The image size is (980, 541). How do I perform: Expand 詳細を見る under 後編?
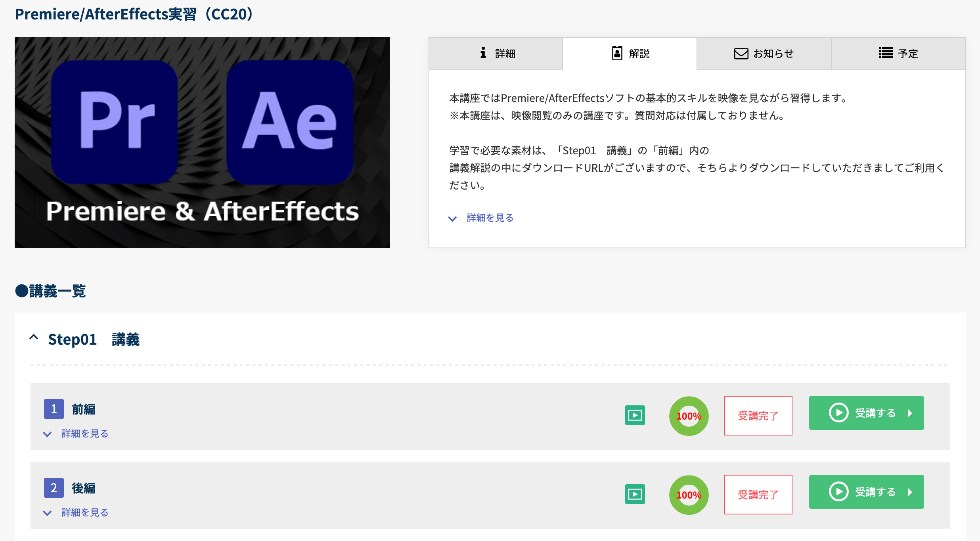click(85, 512)
